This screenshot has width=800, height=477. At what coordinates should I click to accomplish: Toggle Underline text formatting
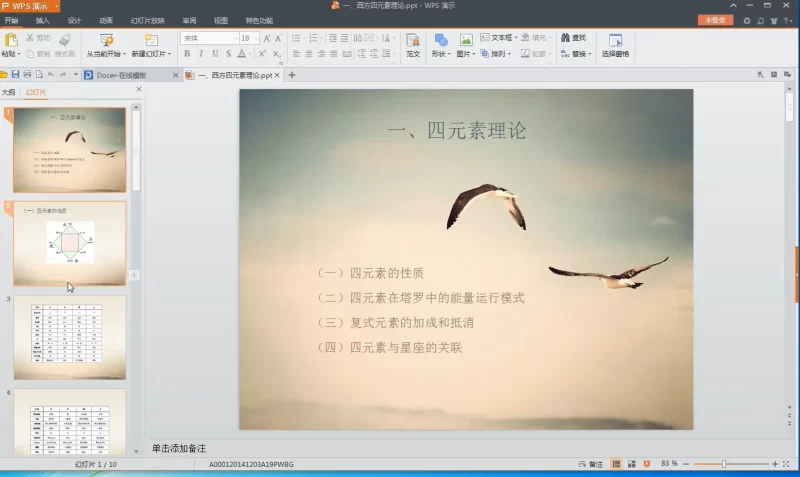215,54
